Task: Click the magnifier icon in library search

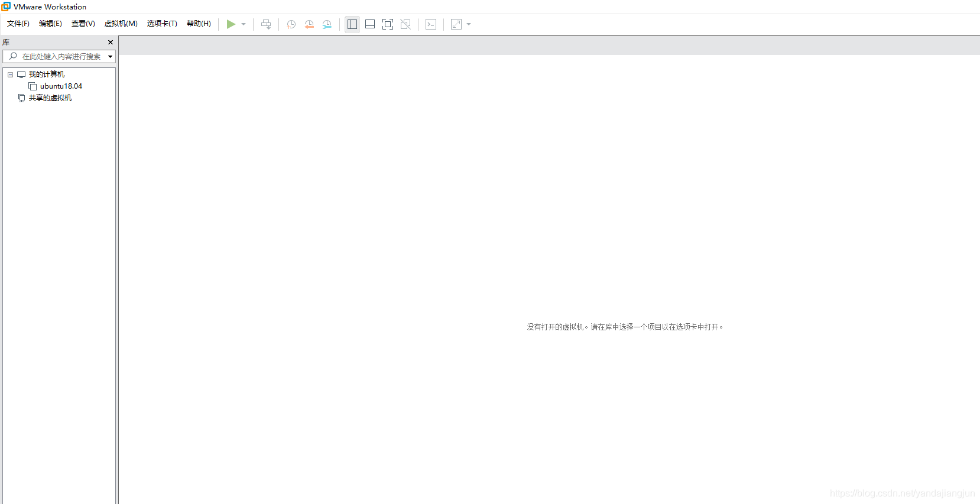Action: tap(13, 56)
